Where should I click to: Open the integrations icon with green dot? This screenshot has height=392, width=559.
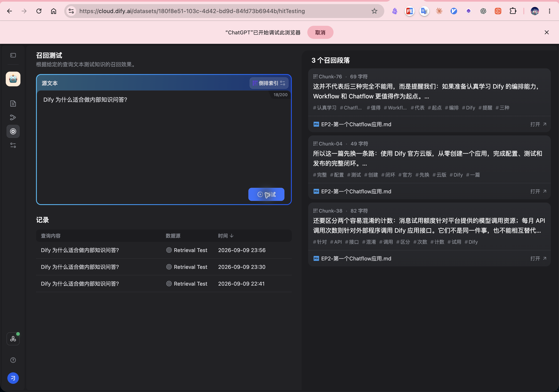13,339
